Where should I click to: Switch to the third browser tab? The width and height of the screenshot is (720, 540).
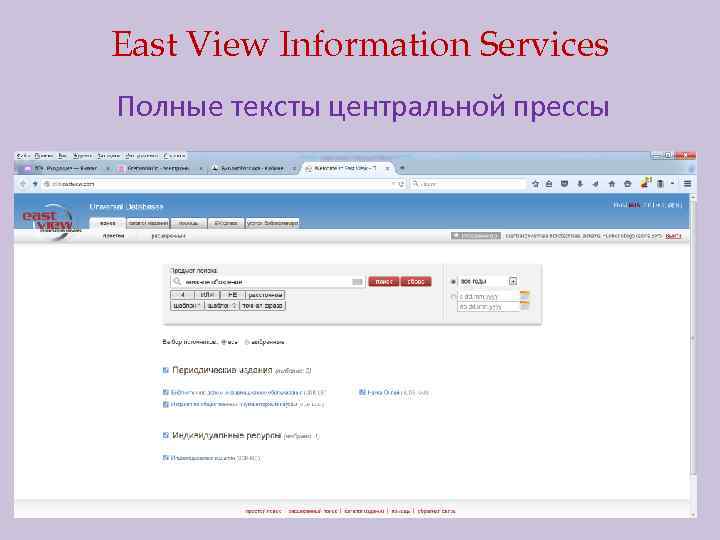pyautogui.click(x=252, y=169)
